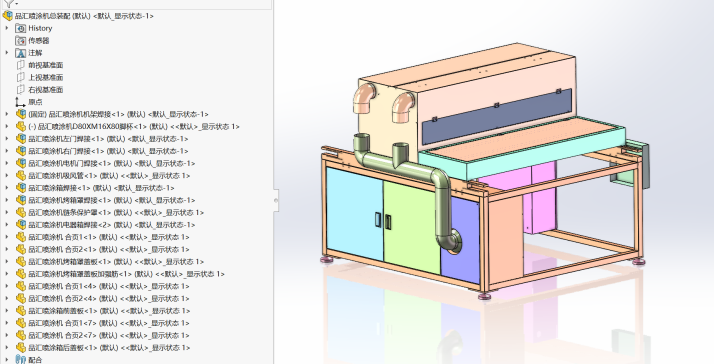Expand the 烤箱罩盖板<1> part node
Screen dimensions: 714x364
click(7, 262)
